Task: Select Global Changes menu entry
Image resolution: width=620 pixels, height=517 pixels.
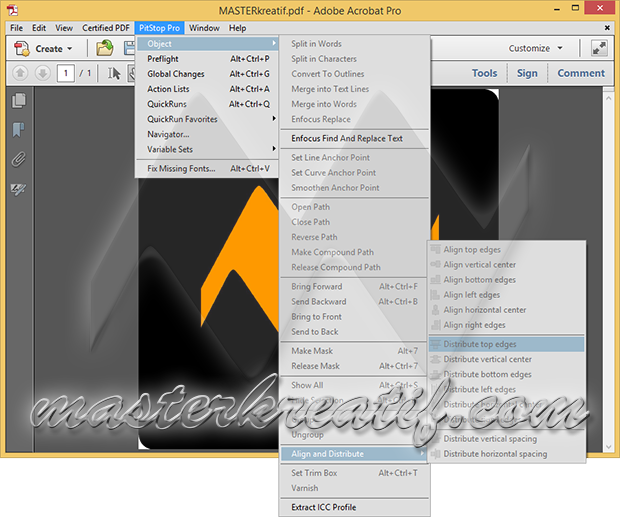Action: (207, 74)
